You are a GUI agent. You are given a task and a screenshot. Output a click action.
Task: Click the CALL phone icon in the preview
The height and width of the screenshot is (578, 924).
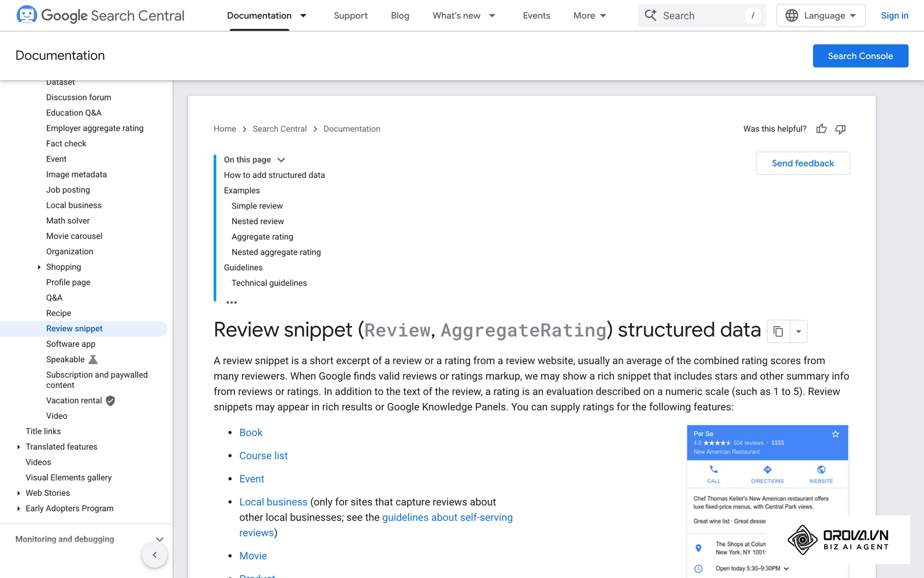click(x=714, y=469)
